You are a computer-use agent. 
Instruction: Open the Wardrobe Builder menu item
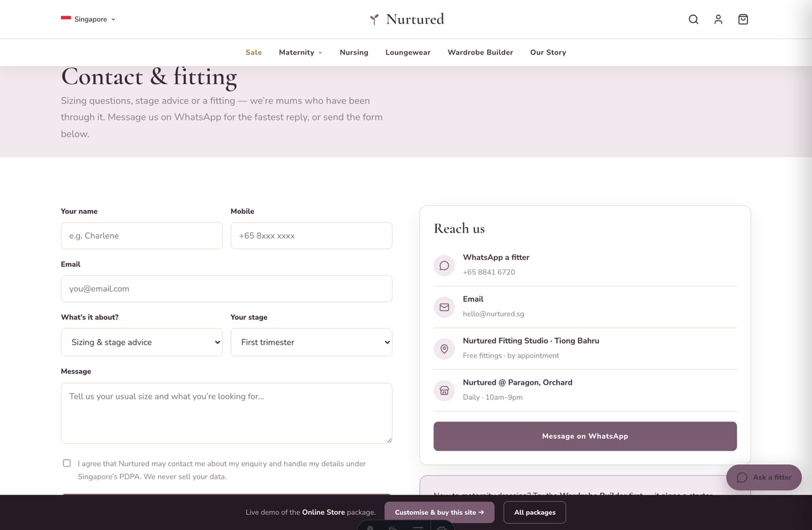[480, 53]
